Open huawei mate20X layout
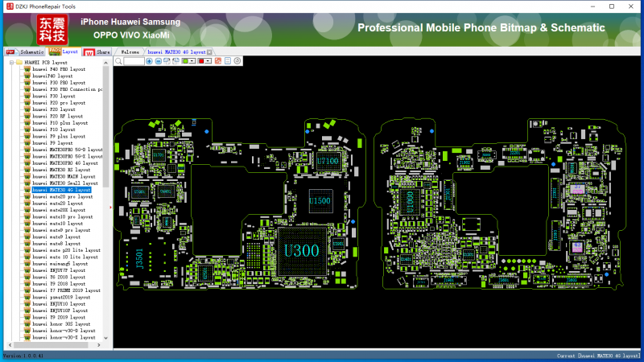 [59, 210]
